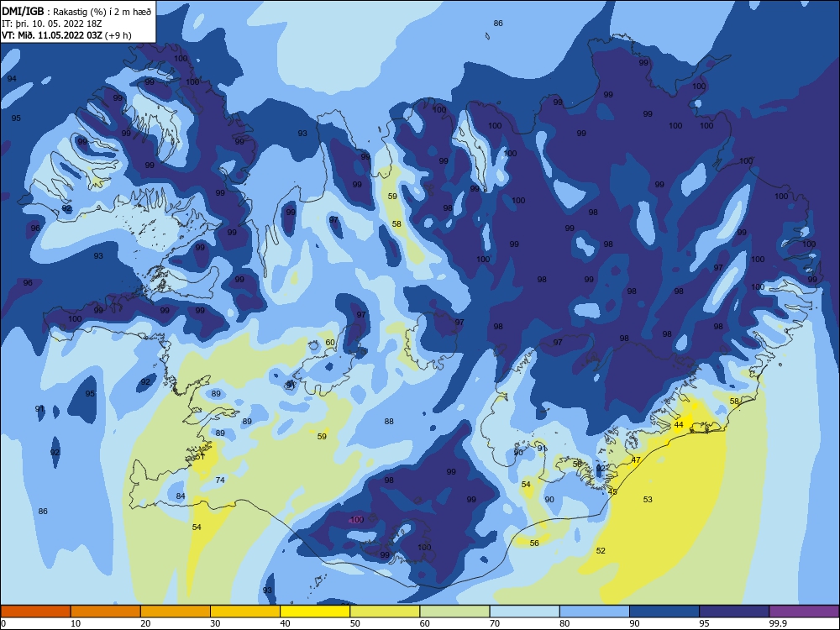
Task: Select the orange 10–20 legend swatch
Action: 106,612
